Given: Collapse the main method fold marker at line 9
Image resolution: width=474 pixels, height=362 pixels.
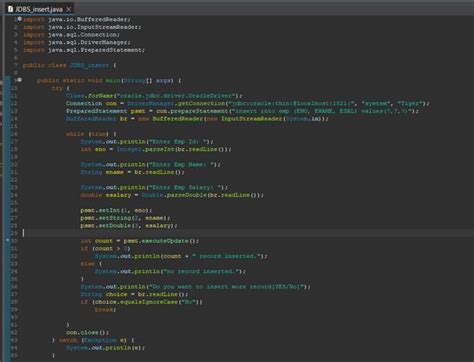Looking at the screenshot, I should click(x=20, y=80).
